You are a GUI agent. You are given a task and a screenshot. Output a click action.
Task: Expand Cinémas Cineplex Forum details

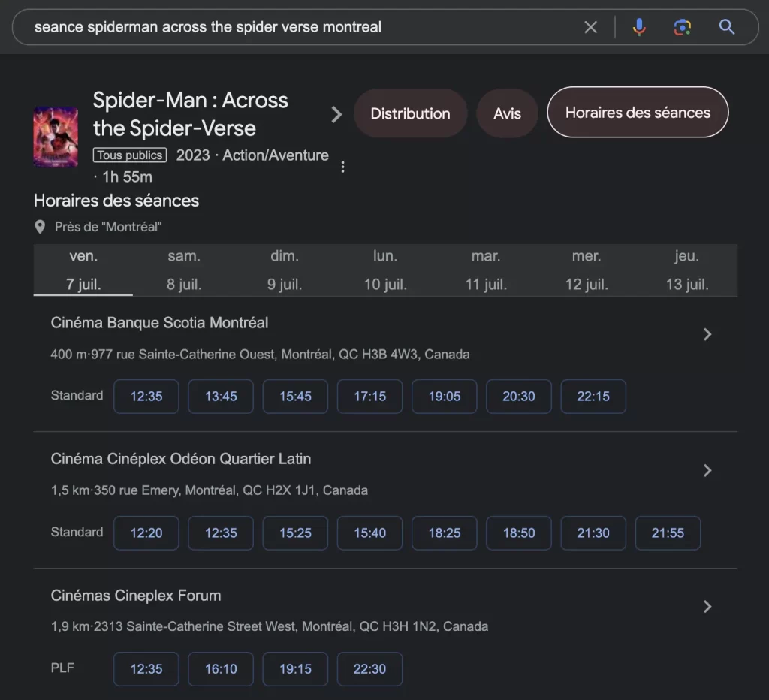click(707, 606)
